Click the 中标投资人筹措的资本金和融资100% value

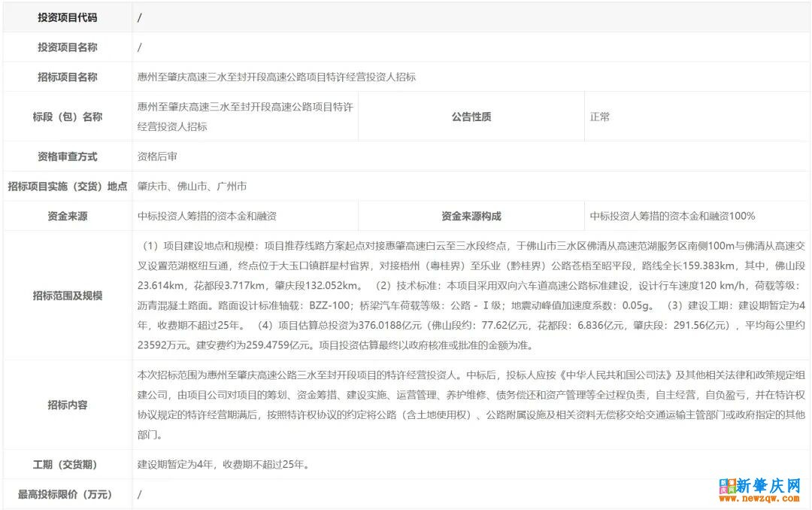672,216
